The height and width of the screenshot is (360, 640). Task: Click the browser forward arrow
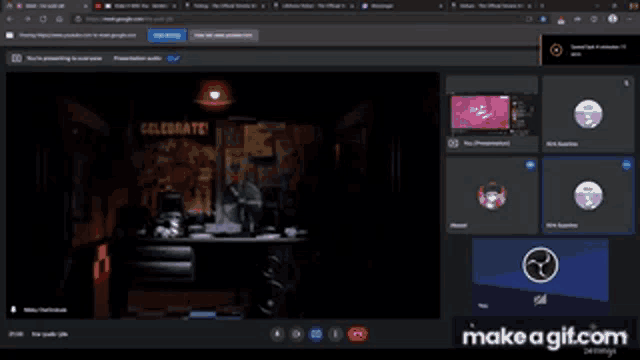pos(27,19)
